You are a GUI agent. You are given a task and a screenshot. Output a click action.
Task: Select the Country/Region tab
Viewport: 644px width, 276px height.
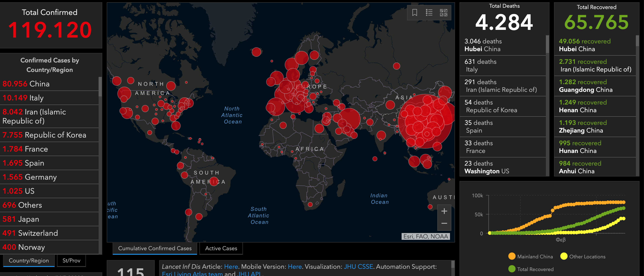29,260
